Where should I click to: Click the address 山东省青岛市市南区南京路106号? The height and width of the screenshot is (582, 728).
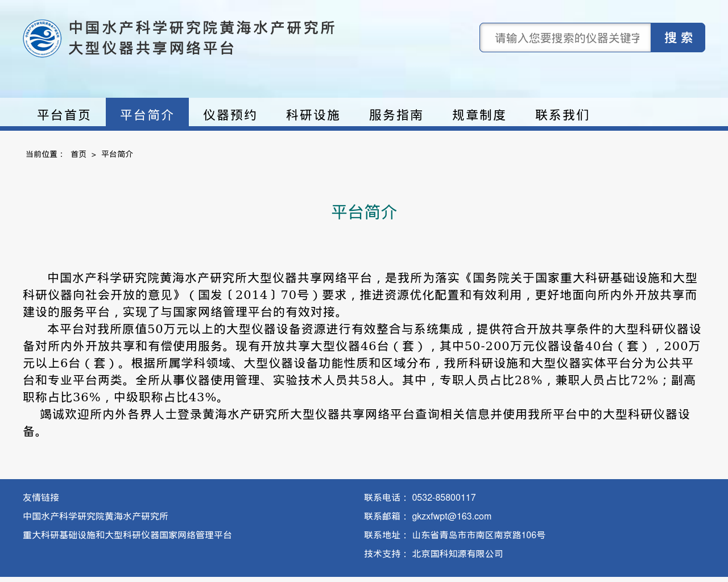point(478,535)
